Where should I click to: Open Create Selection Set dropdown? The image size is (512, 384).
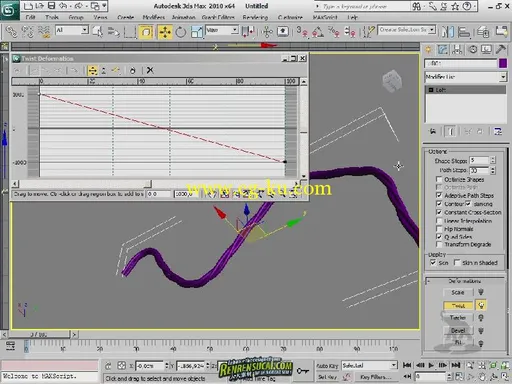[407, 30]
